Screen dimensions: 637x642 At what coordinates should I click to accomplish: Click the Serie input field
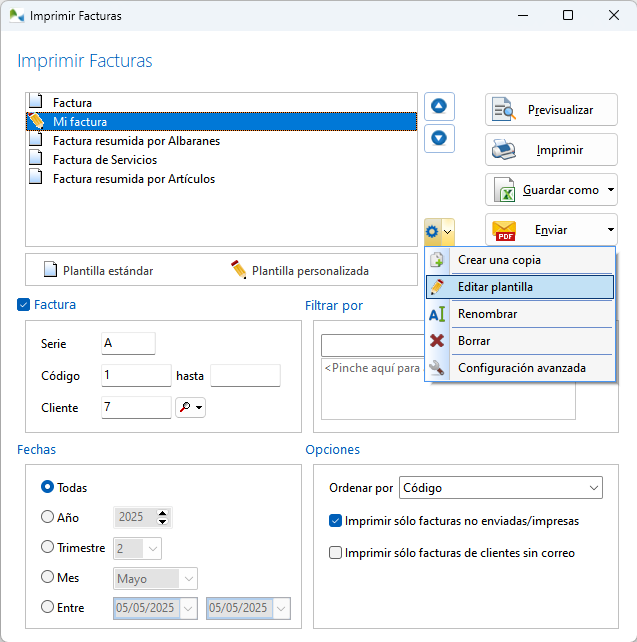tap(128, 343)
